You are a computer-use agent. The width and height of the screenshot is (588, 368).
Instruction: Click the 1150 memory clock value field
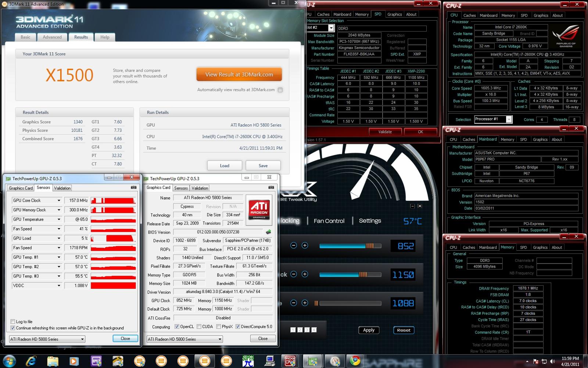(403, 275)
